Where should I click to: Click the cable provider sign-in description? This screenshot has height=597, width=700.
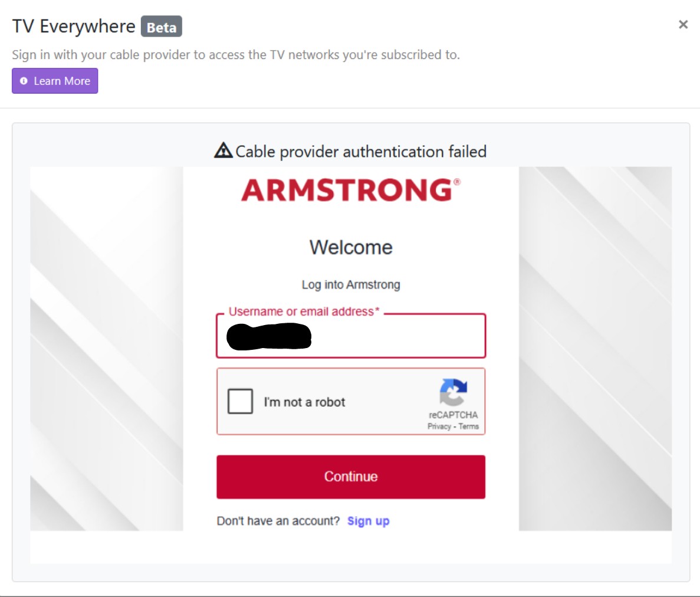236,55
